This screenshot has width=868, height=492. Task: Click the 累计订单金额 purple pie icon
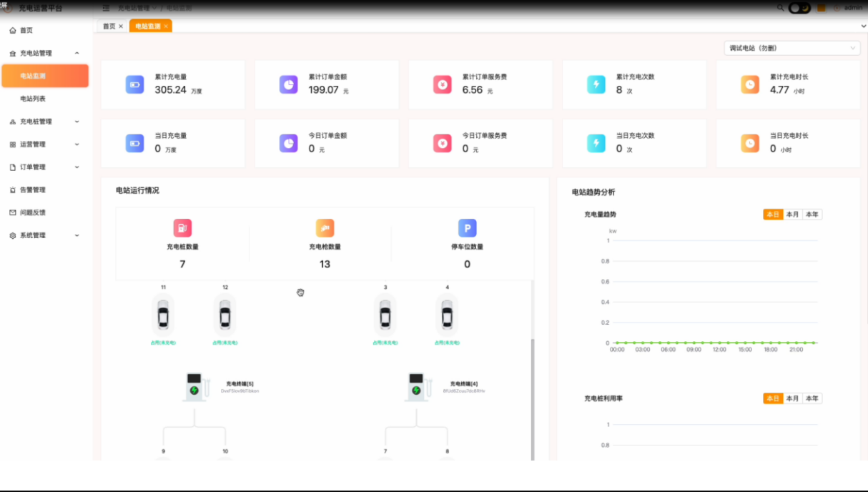click(288, 84)
